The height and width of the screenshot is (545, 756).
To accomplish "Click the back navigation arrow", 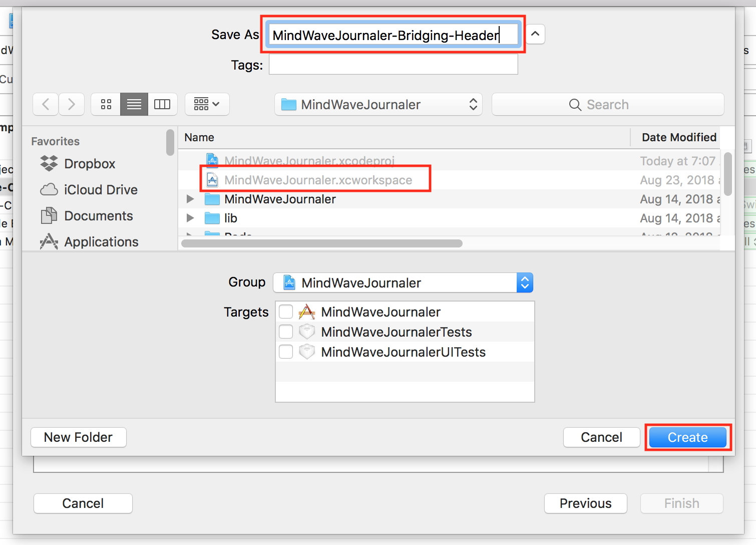I will pos(46,104).
